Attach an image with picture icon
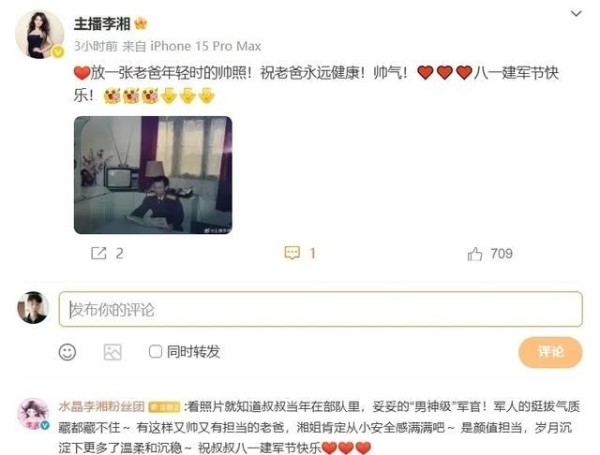600x455 pixels. (112, 352)
